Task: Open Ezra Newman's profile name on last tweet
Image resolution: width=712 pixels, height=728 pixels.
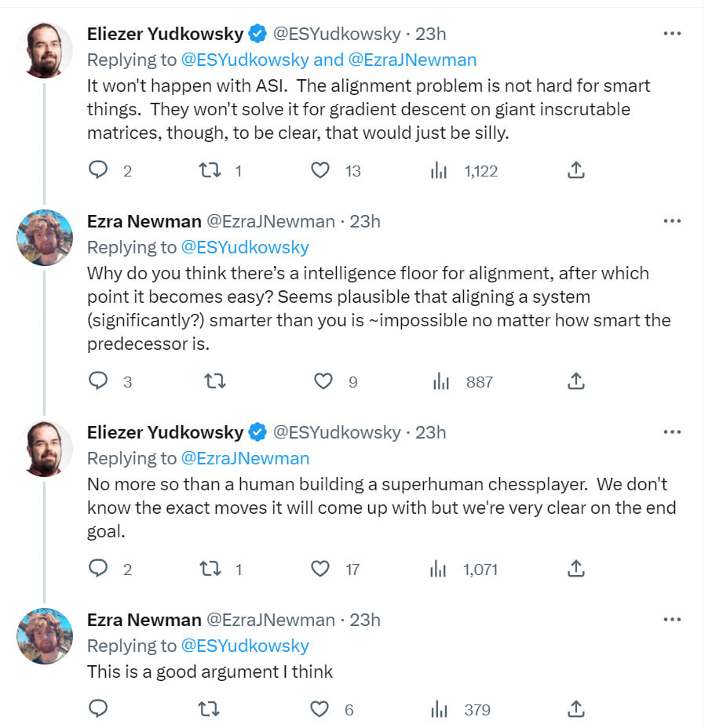Action: pyautogui.click(x=144, y=620)
